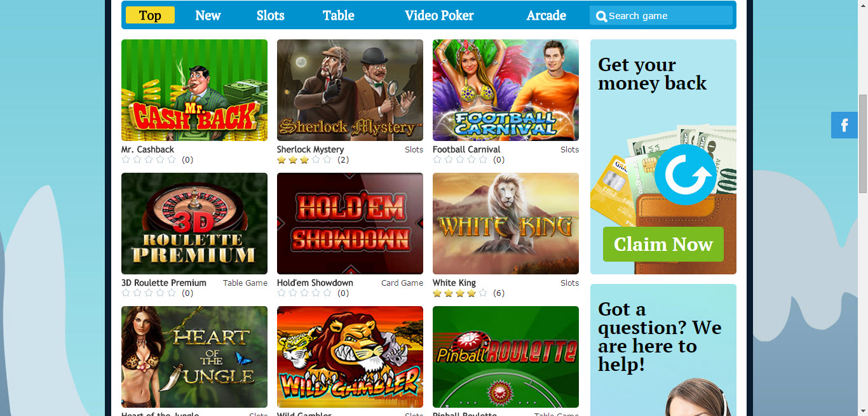Open the White King game thumbnail

[506, 224]
